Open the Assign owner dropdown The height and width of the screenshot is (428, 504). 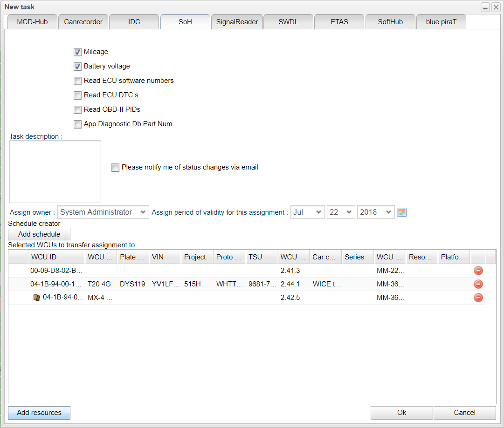tap(103, 212)
